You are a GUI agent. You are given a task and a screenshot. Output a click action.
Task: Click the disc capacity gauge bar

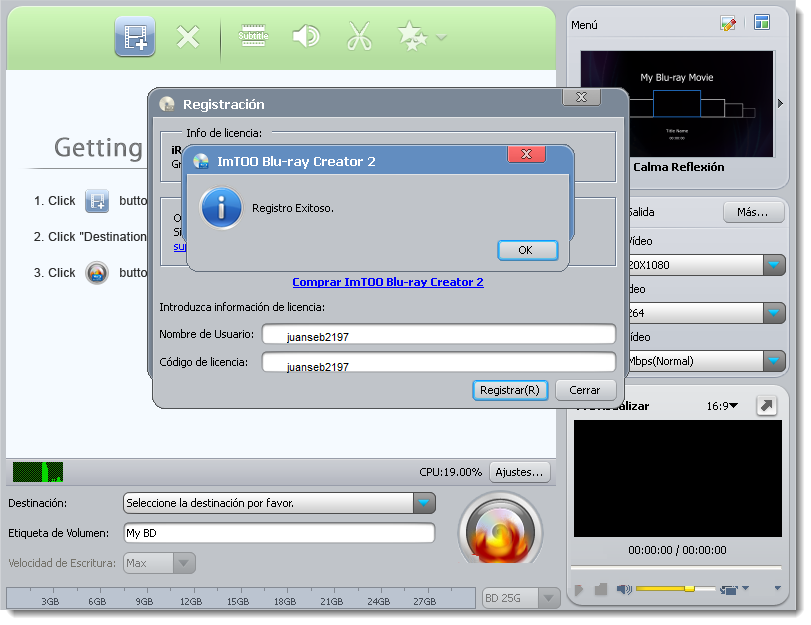pyautogui.click(x=241, y=598)
